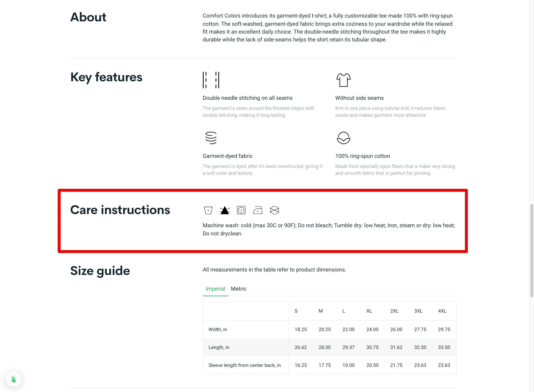Select the Imperial size tab

(215, 289)
